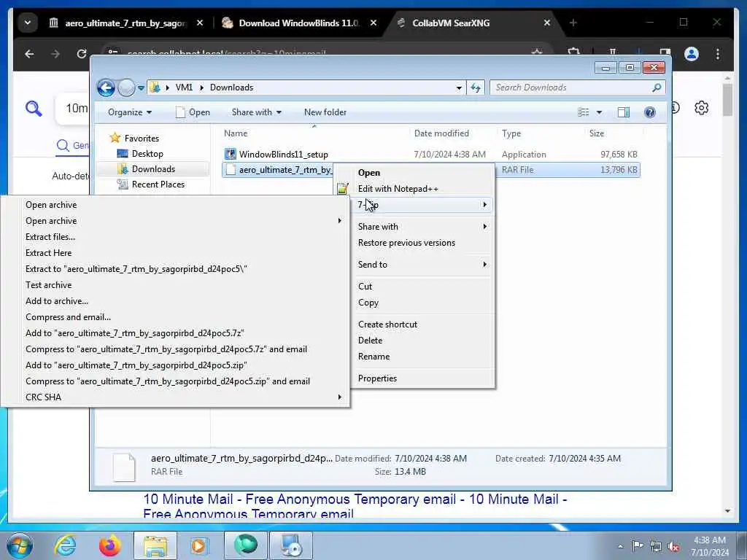Screen dimensions: 747x560
Task: Open the browser profile avatar
Action: pyautogui.click(x=692, y=54)
